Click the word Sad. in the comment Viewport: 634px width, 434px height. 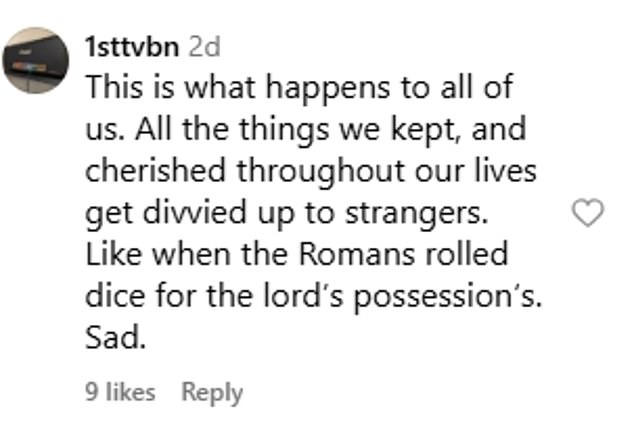116,338
